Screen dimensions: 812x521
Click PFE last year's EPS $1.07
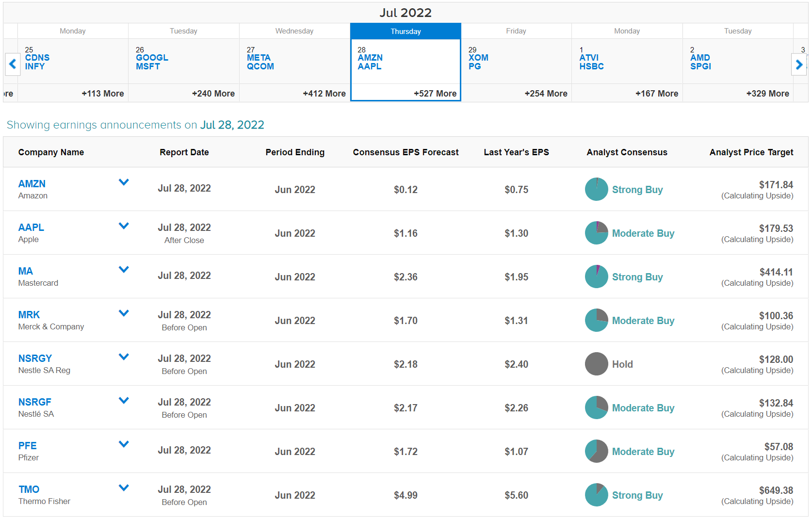pos(516,452)
